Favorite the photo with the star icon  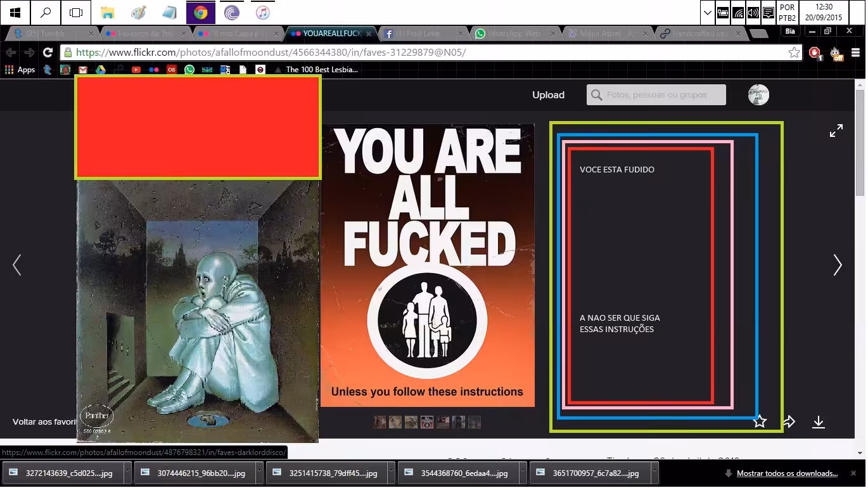(760, 421)
